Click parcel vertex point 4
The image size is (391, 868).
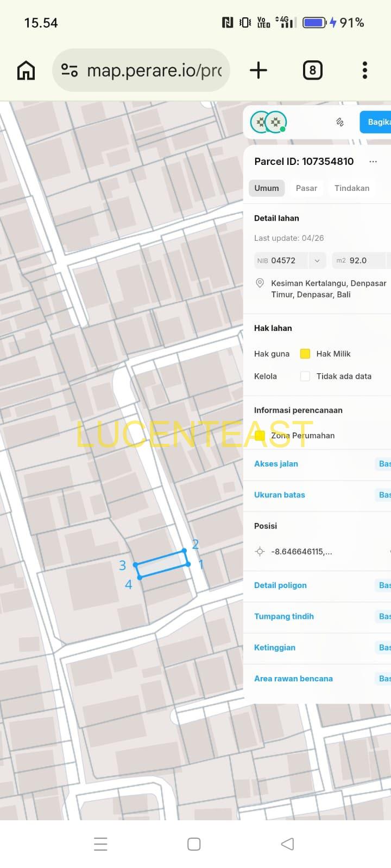(140, 578)
